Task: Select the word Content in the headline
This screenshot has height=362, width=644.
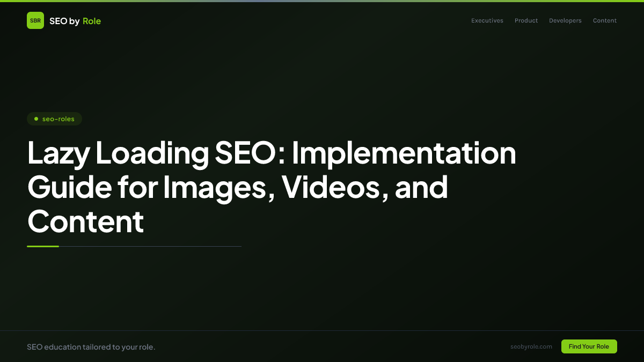Action: tap(85, 221)
